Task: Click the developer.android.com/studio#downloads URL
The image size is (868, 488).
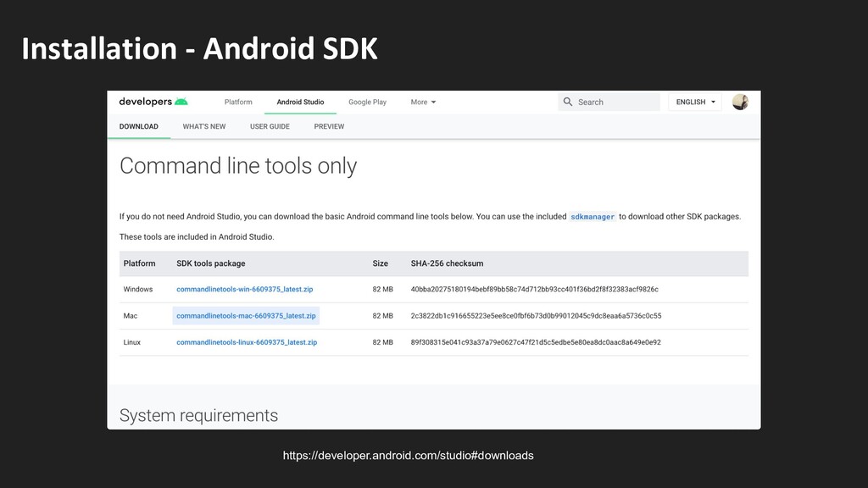Action: point(408,455)
